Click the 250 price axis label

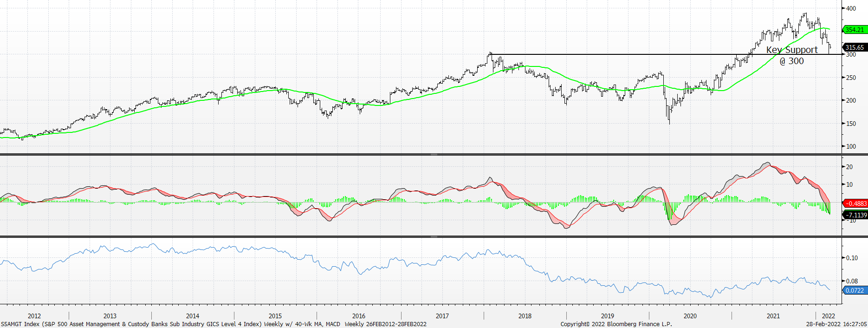pos(851,78)
